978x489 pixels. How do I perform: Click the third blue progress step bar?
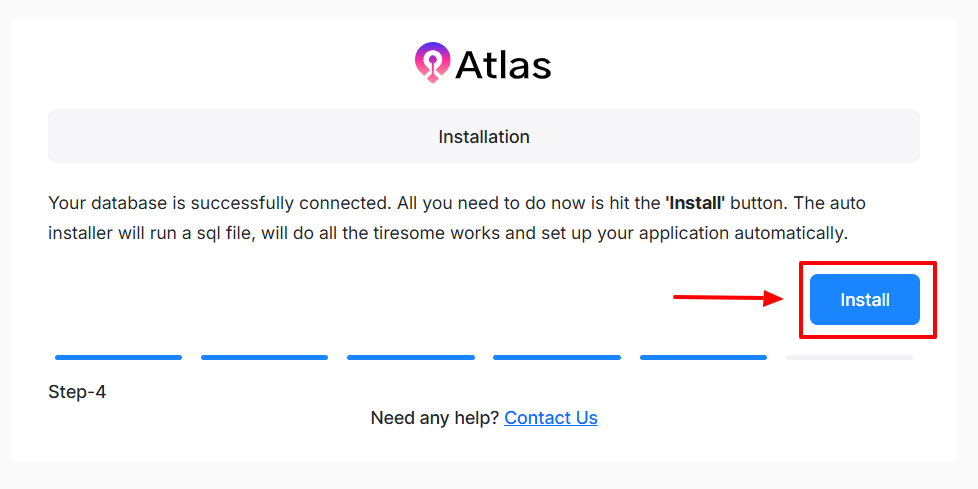pyautogui.click(x=411, y=357)
